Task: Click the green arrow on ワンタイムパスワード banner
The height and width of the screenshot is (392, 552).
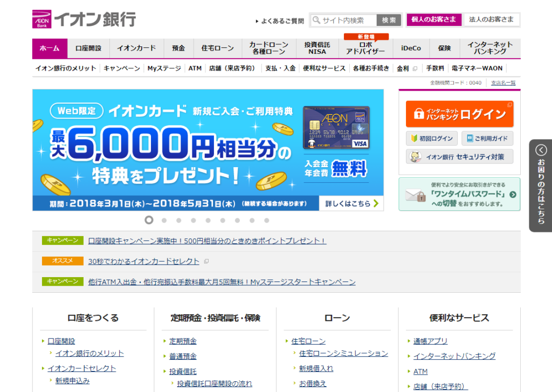Action: [513, 195]
